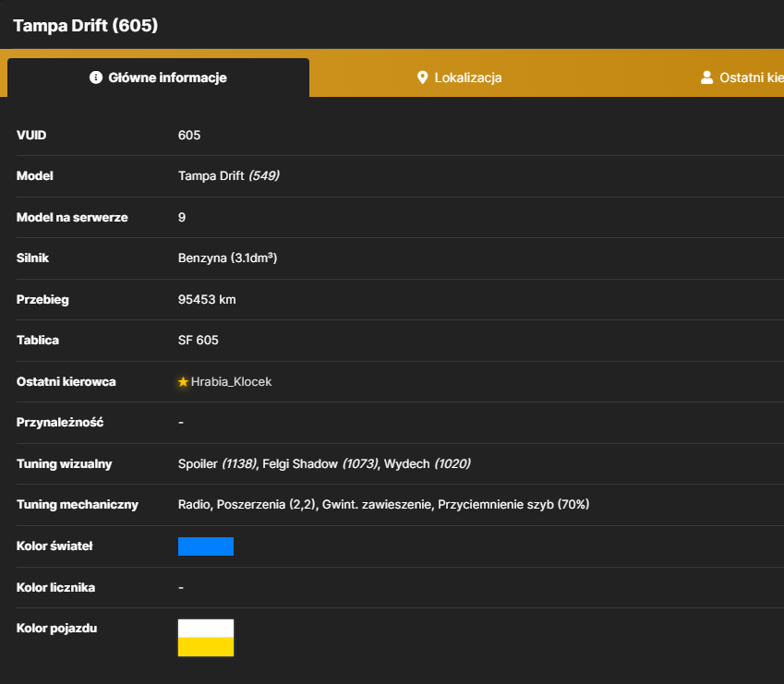The height and width of the screenshot is (684, 784).
Task: Click the white vehicle color swatch
Action: pyautogui.click(x=206, y=629)
